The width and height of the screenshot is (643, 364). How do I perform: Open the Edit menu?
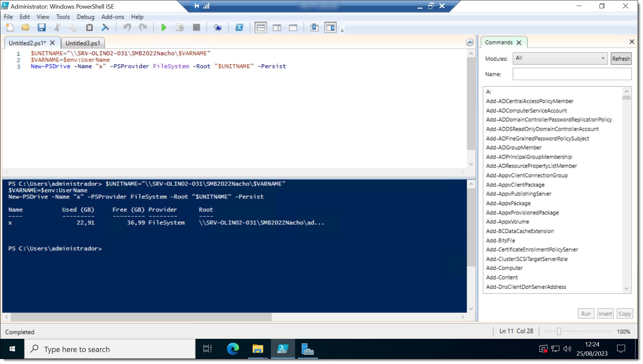(x=25, y=17)
